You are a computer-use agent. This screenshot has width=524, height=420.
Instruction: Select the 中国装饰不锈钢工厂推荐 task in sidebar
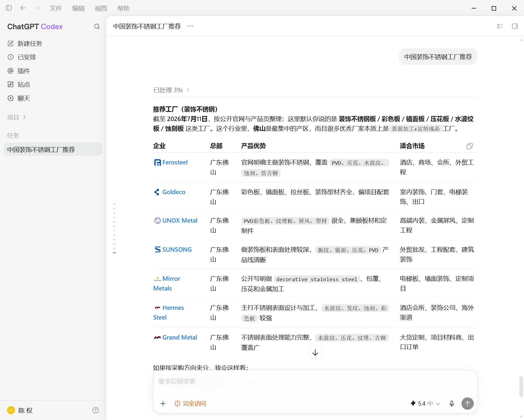coord(53,149)
